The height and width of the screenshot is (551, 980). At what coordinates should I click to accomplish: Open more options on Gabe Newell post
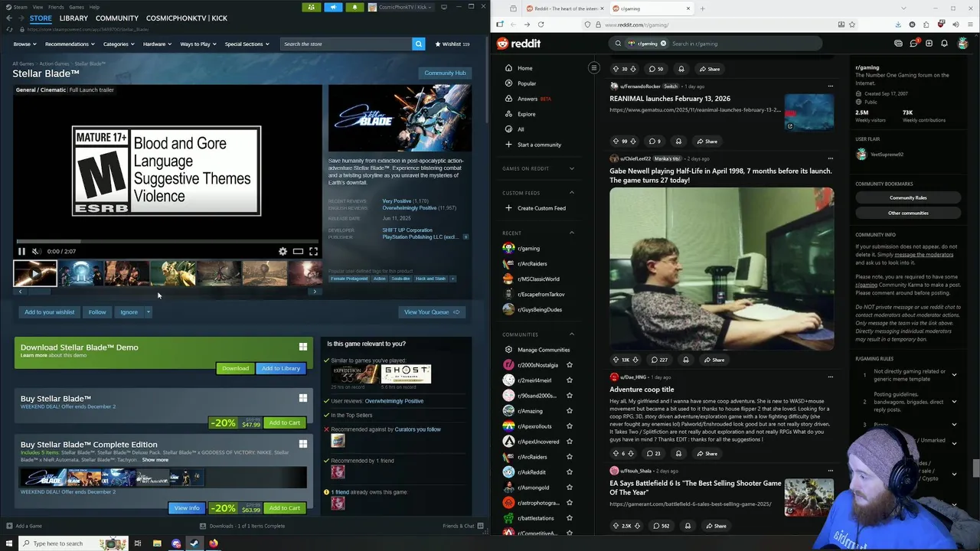(830, 158)
